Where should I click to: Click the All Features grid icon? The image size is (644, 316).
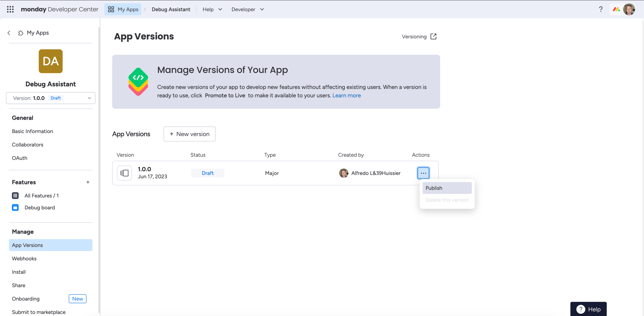point(15,196)
